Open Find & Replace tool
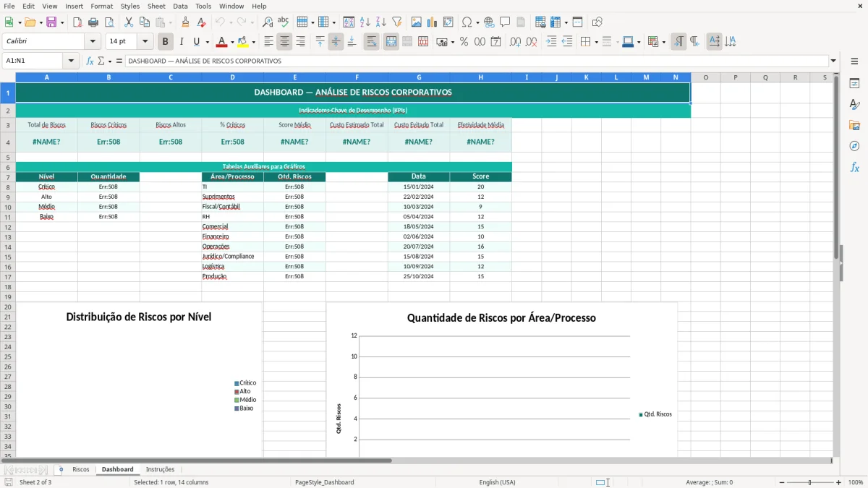 click(268, 22)
